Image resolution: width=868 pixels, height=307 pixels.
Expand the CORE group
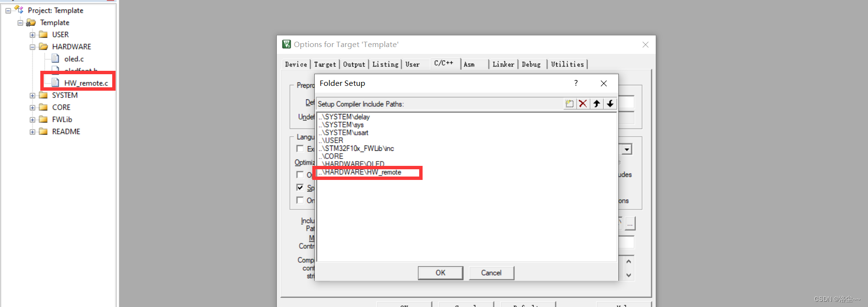[33, 108]
